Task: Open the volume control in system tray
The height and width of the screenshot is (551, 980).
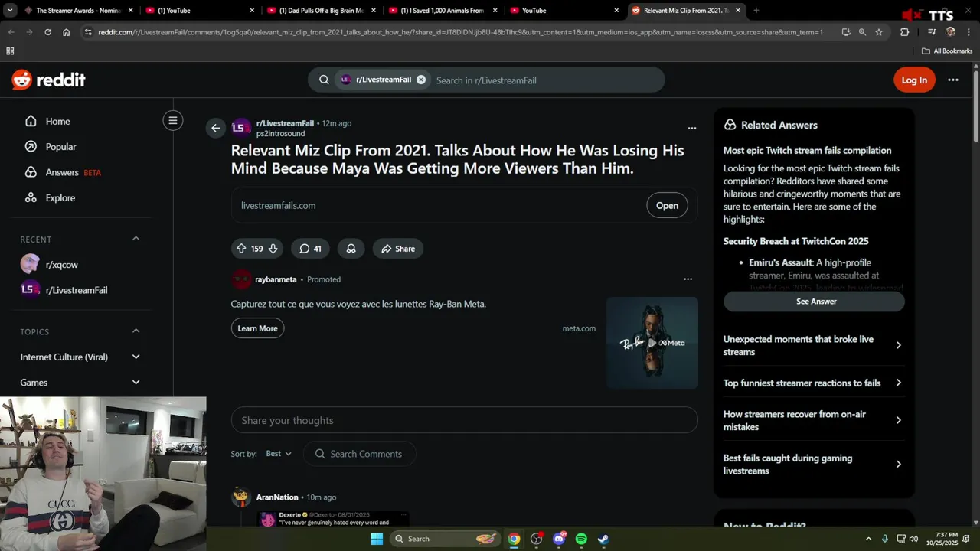Action: (915, 539)
